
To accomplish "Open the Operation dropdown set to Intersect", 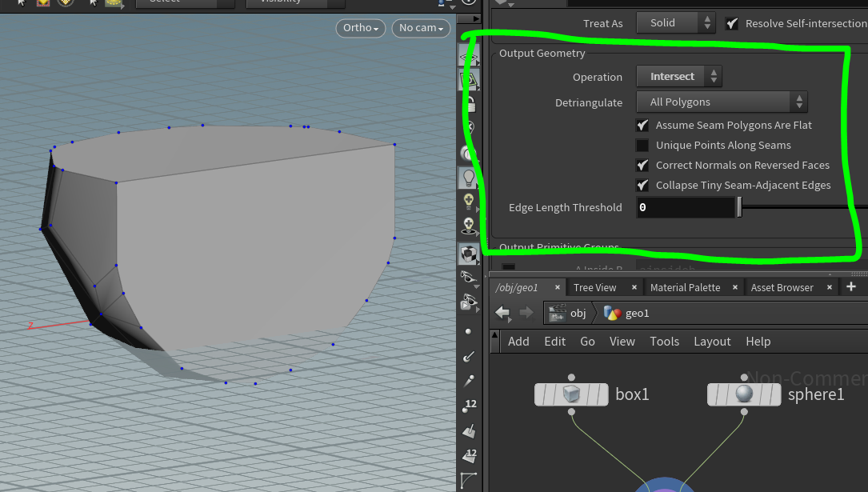I will click(679, 77).
